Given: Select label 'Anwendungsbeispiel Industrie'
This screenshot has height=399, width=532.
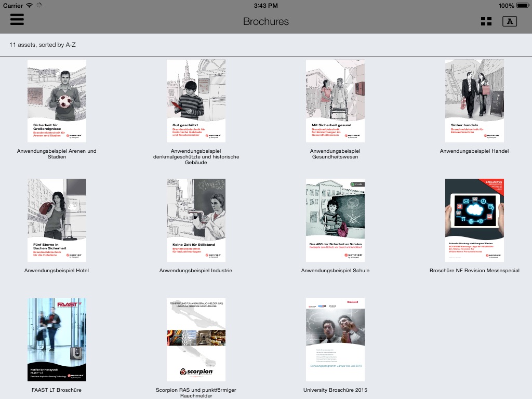Looking at the screenshot, I should tap(196, 270).
